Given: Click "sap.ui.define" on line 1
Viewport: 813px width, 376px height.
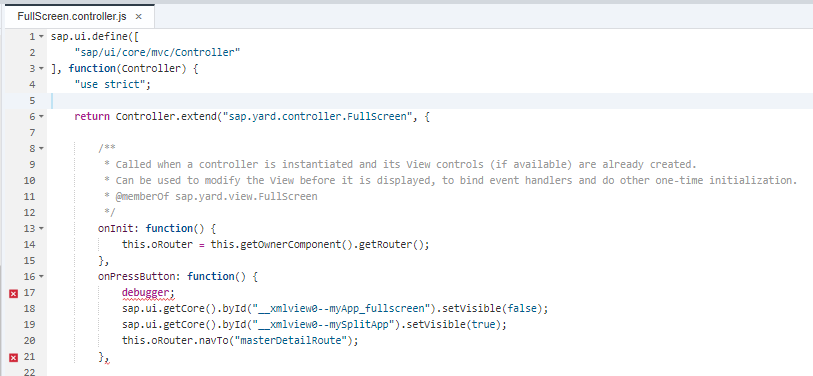Looking at the screenshot, I should point(89,36).
